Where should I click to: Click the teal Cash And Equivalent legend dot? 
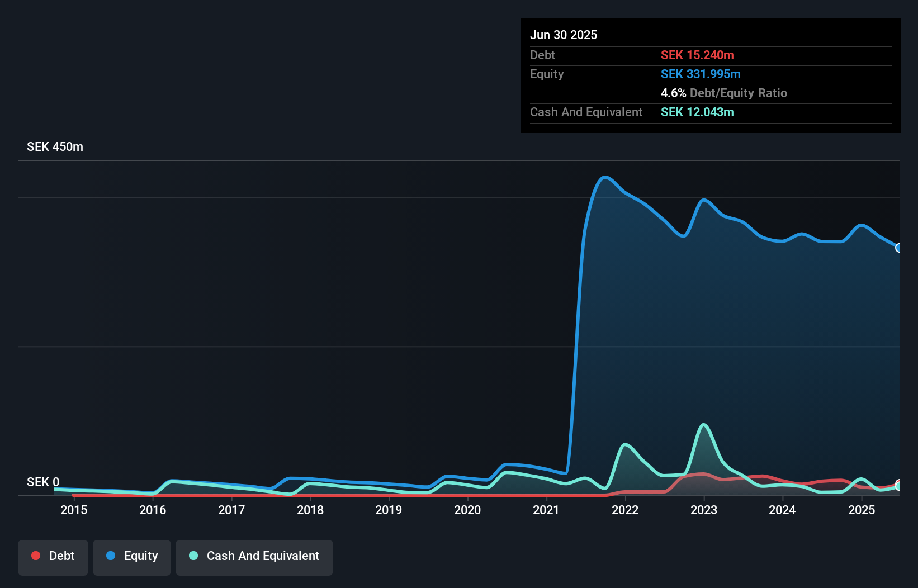193,556
